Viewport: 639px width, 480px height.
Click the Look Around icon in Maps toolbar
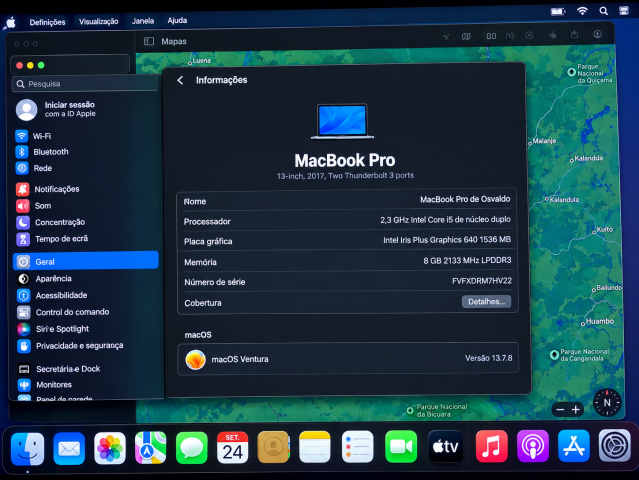[529, 35]
